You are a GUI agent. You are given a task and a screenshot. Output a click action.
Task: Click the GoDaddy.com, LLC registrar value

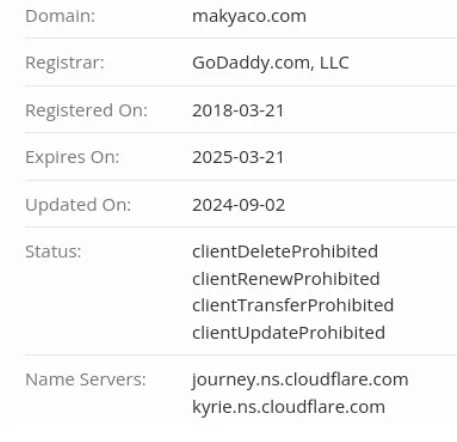[x=270, y=63]
